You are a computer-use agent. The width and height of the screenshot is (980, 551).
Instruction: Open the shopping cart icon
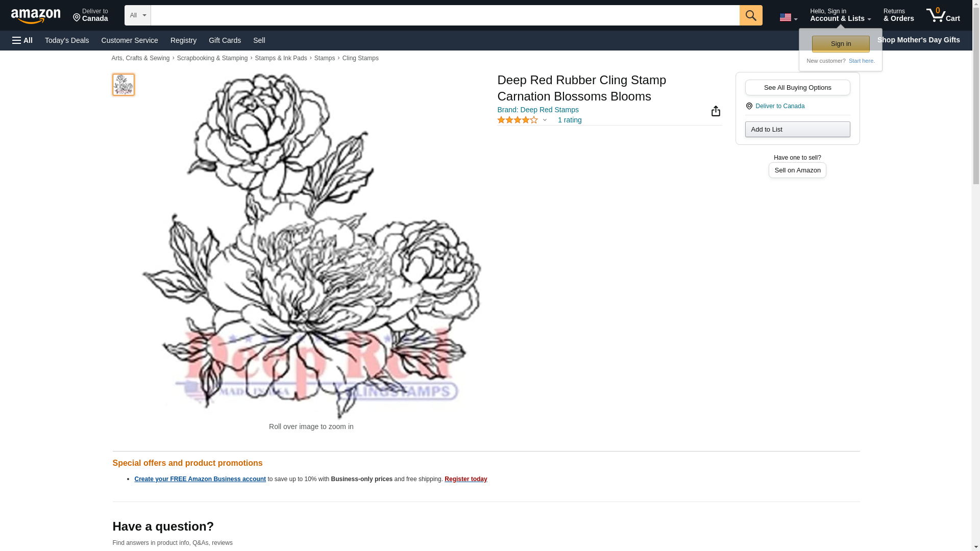tap(943, 15)
